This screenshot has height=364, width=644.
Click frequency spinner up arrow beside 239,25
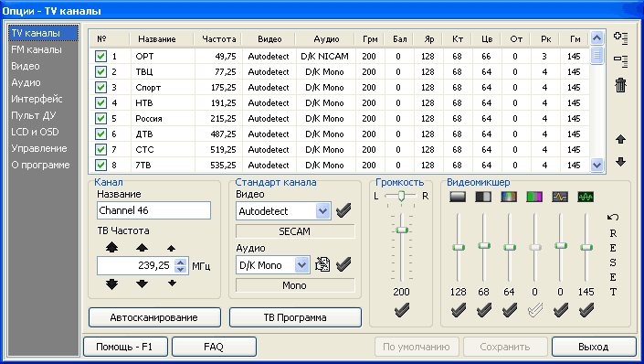(180, 262)
